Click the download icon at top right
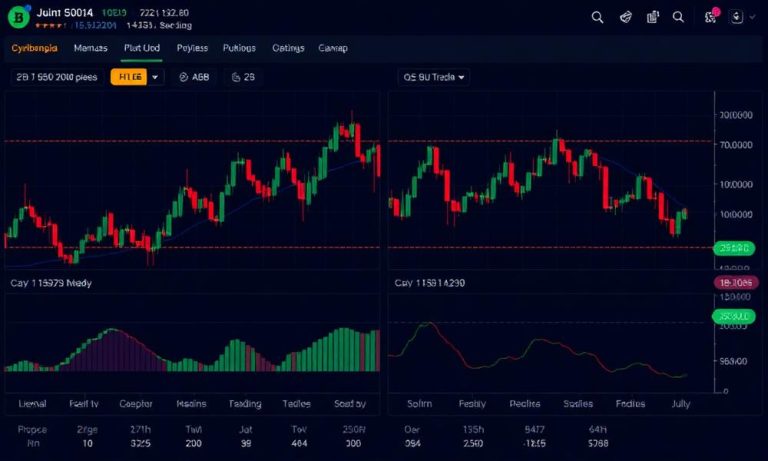The width and height of the screenshot is (768, 461). [737, 17]
